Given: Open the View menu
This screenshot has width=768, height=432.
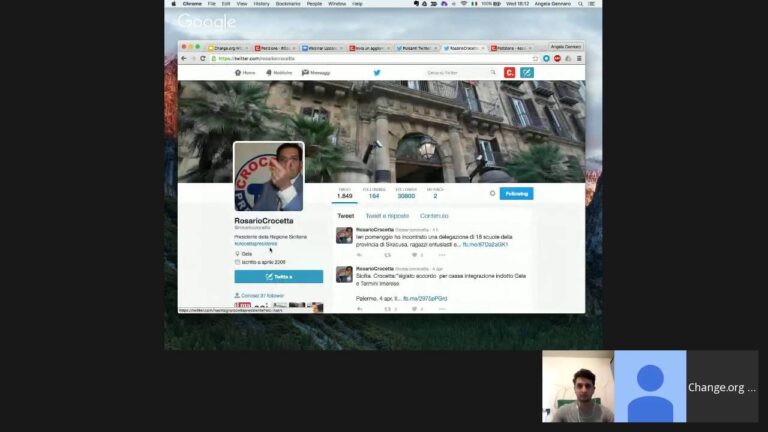Looking at the screenshot, I should [242, 3].
